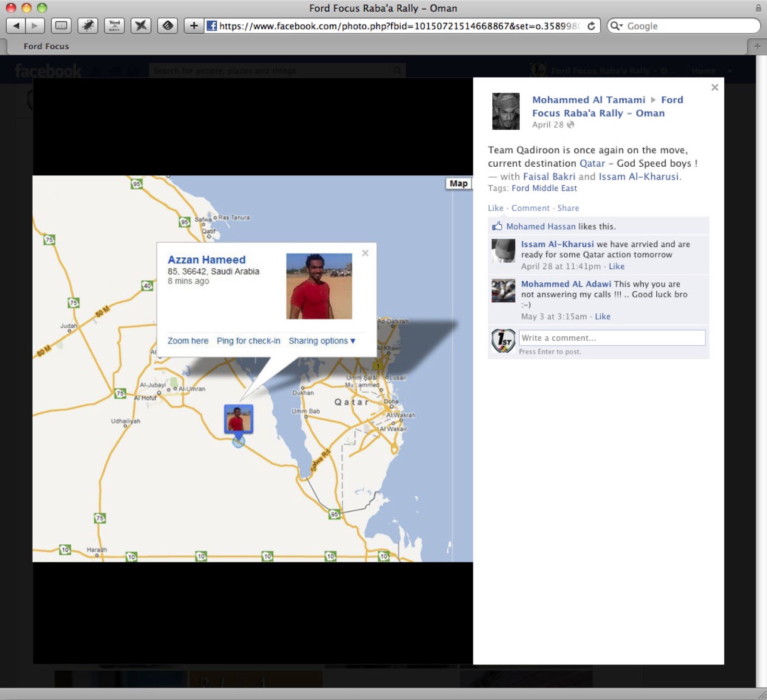Click Ping for check-in link
This screenshot has height=700, width=767.
tap(248, 341)
